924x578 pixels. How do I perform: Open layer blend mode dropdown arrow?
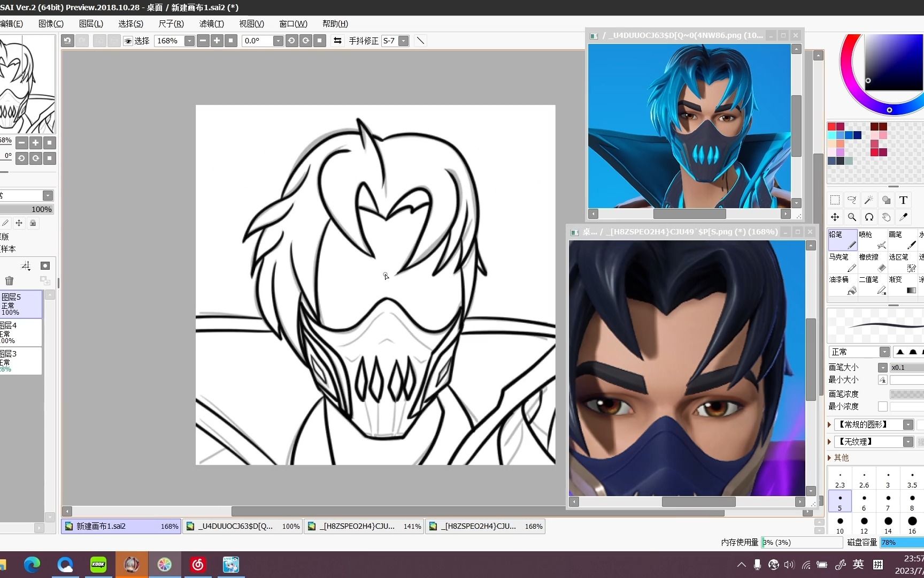(x=48, y=196)
